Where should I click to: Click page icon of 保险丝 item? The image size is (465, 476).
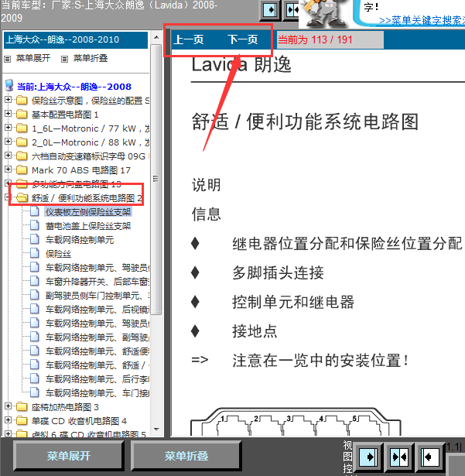pyautogui.click(x=35, y=253)
